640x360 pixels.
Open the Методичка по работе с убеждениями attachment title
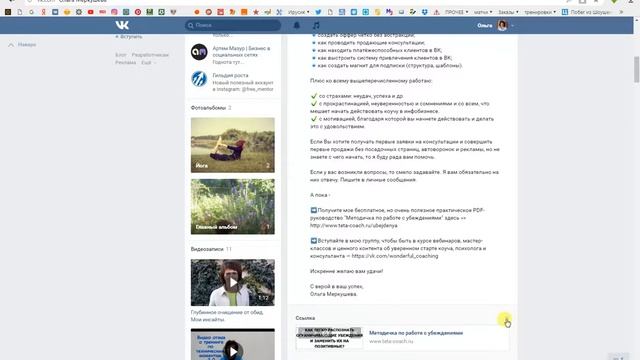416,333
